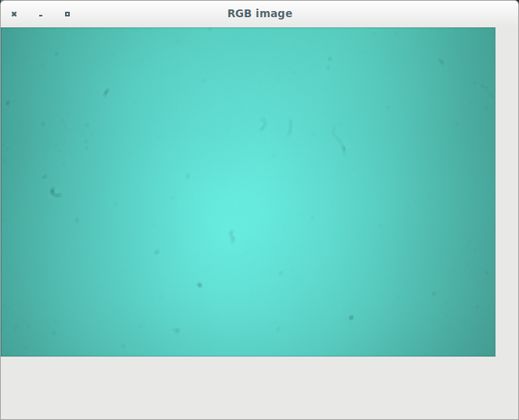Click the squiggly speck just below image center
This screenshot has width=519, height=420.
coord(232,236)
